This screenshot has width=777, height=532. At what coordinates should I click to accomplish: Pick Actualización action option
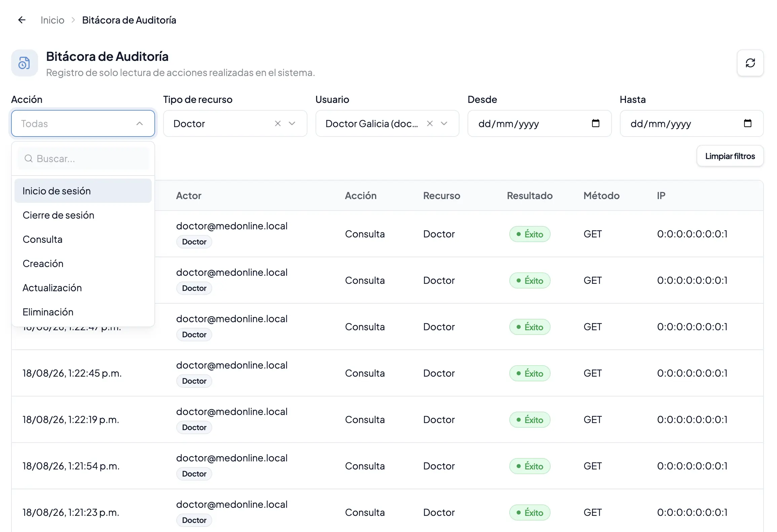[83, 288]
